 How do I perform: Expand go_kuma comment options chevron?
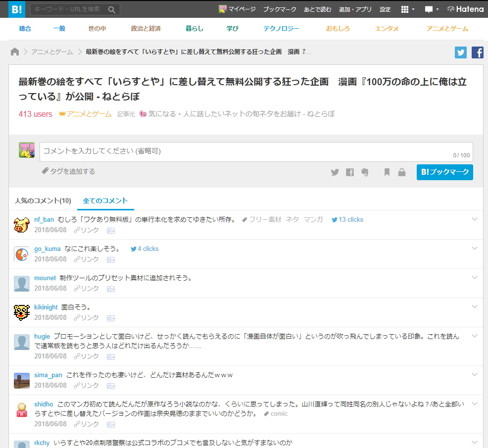(x=475, y=249)
